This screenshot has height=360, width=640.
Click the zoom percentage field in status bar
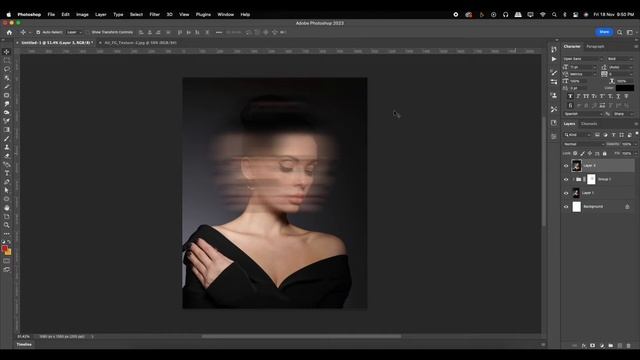pos(24,337)
